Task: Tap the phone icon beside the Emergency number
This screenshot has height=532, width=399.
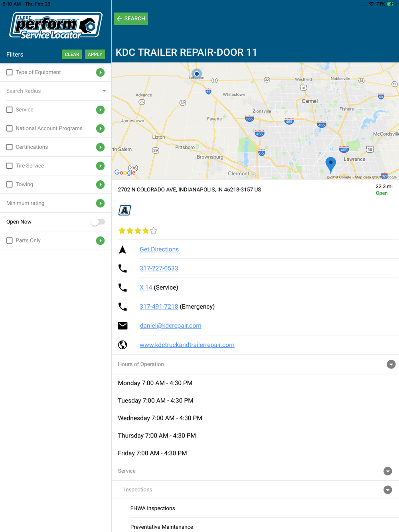Action: coord(122,307)
